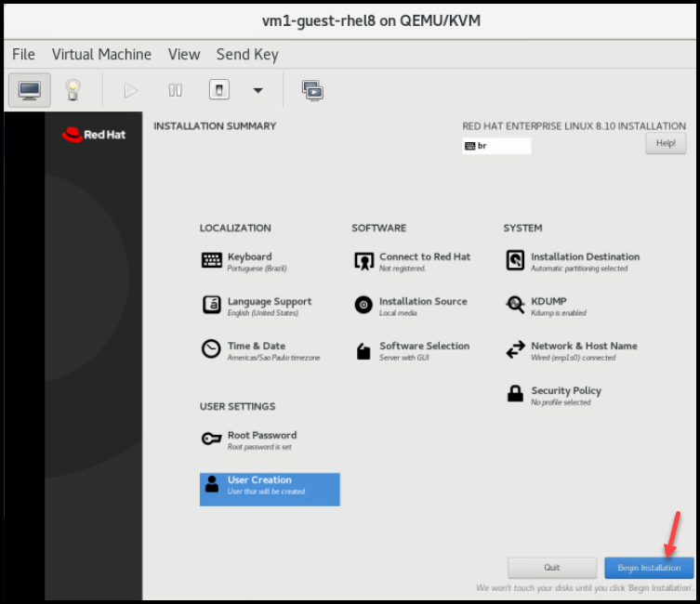Click the Begin Installation button
The height and width of the screenshot is (604, 700).
(x=648, y=568)
